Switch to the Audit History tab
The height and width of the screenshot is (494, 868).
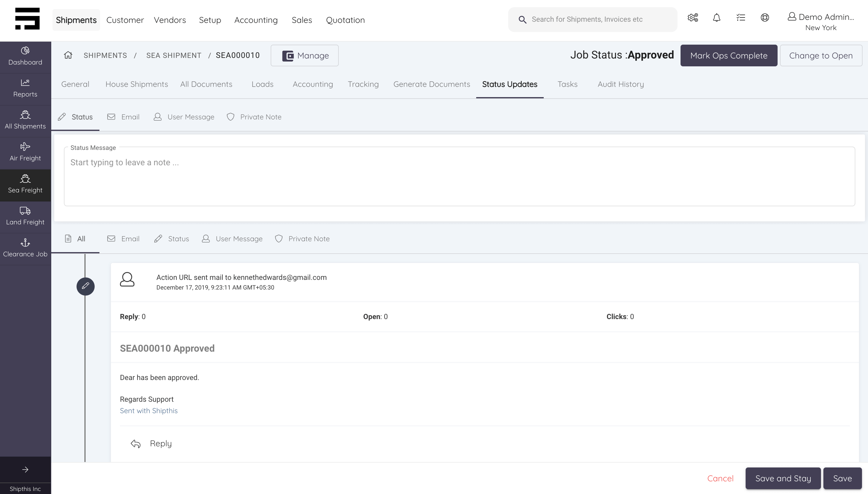[621, 84]
